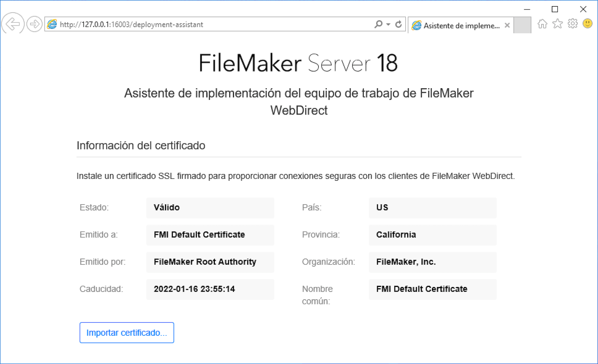
Task: Click the Instale un certificado SSL description text
Action: [x=296, y=176]
